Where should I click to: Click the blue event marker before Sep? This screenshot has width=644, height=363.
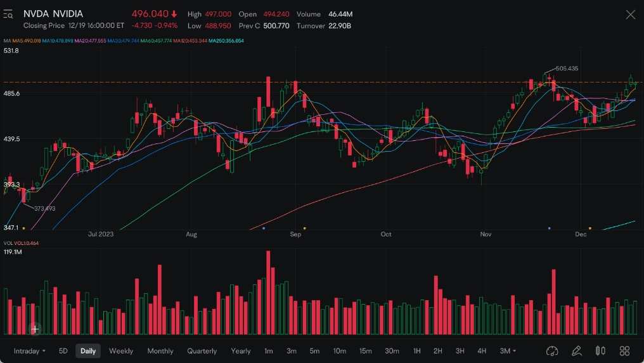pos(263,228)
